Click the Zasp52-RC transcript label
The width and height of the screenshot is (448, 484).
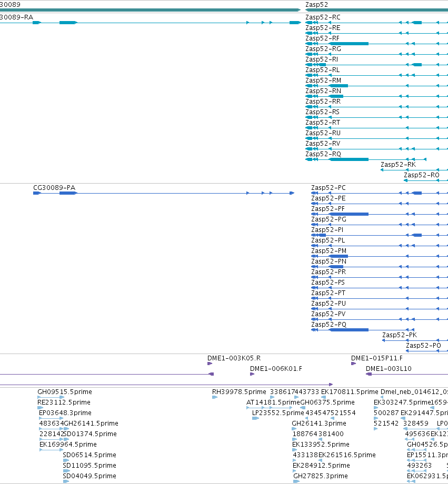[323, 17]
